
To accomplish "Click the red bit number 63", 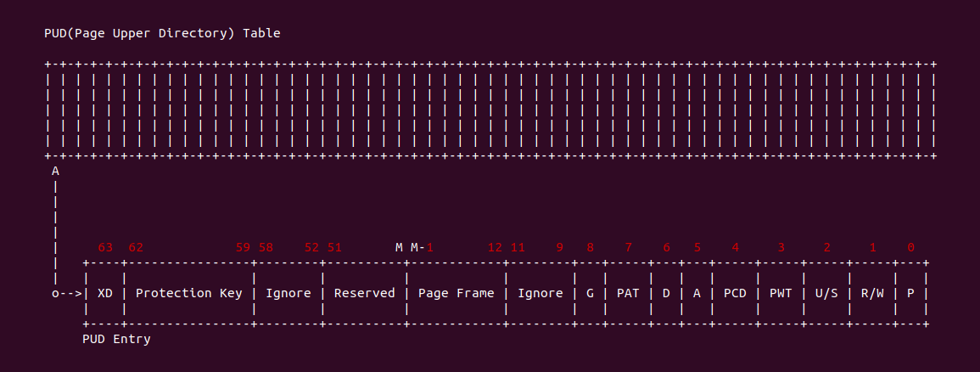I will point(105,247).
